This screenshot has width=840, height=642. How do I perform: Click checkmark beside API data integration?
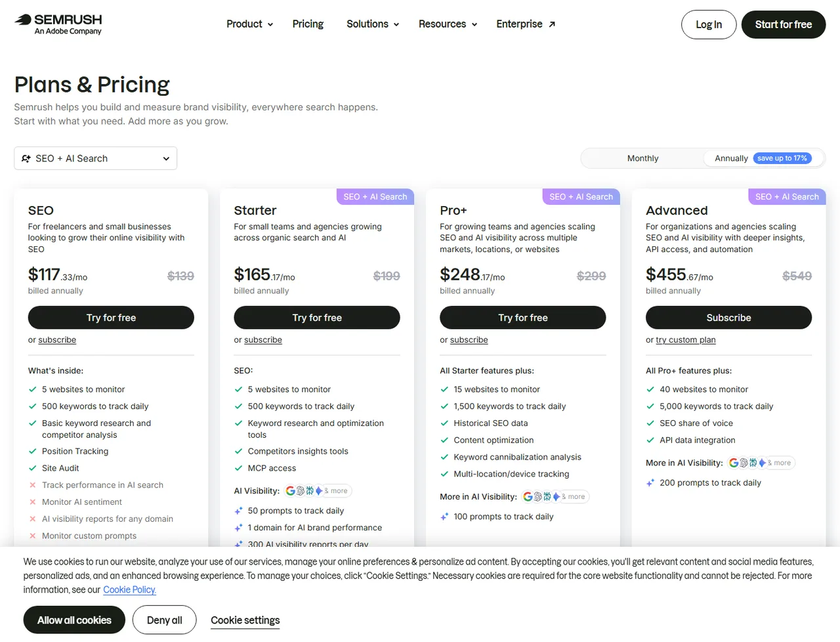click(x=650, y=440)
